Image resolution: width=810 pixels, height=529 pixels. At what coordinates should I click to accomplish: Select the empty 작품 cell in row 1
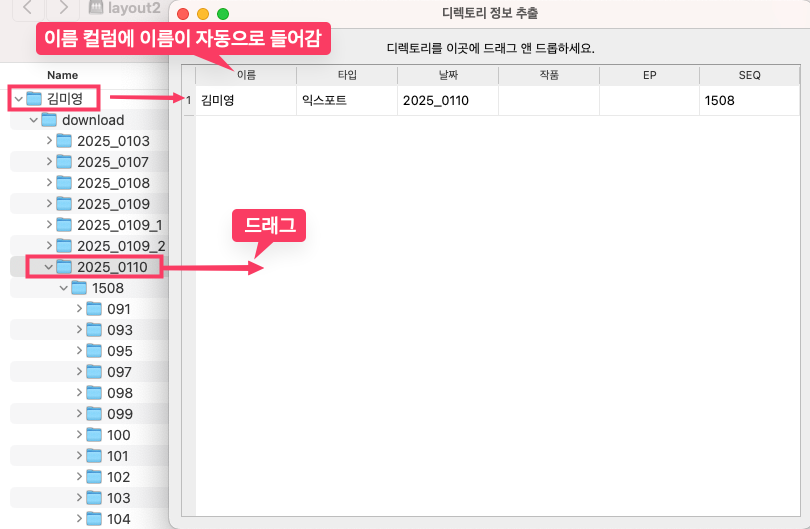[549, 100]
